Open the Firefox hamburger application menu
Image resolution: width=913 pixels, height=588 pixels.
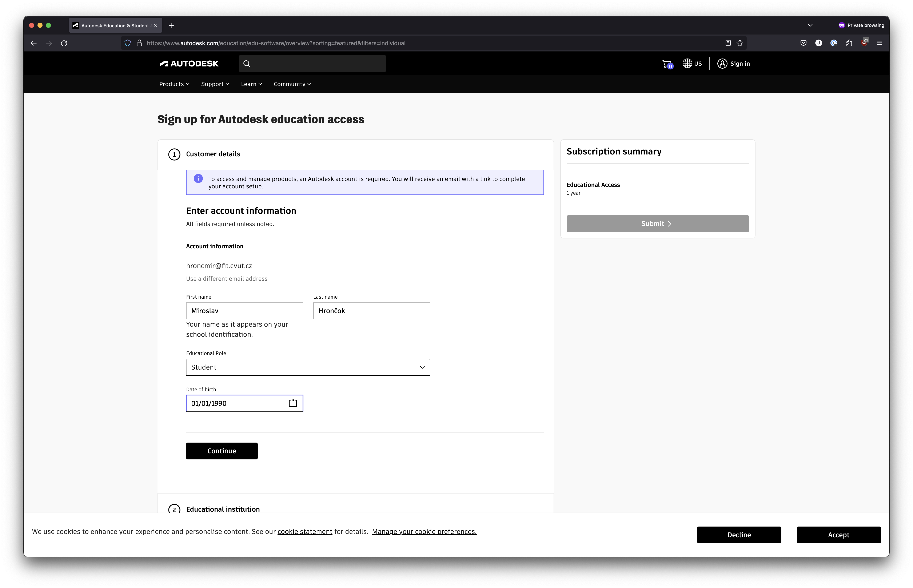879,43
